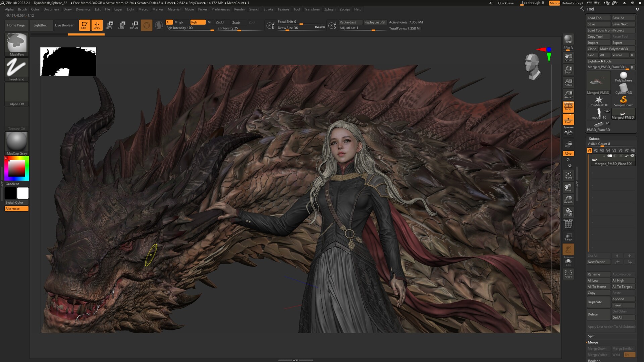Click the BPR render button
The width and height of the screenshot is (644, 362).
[568, 39]
